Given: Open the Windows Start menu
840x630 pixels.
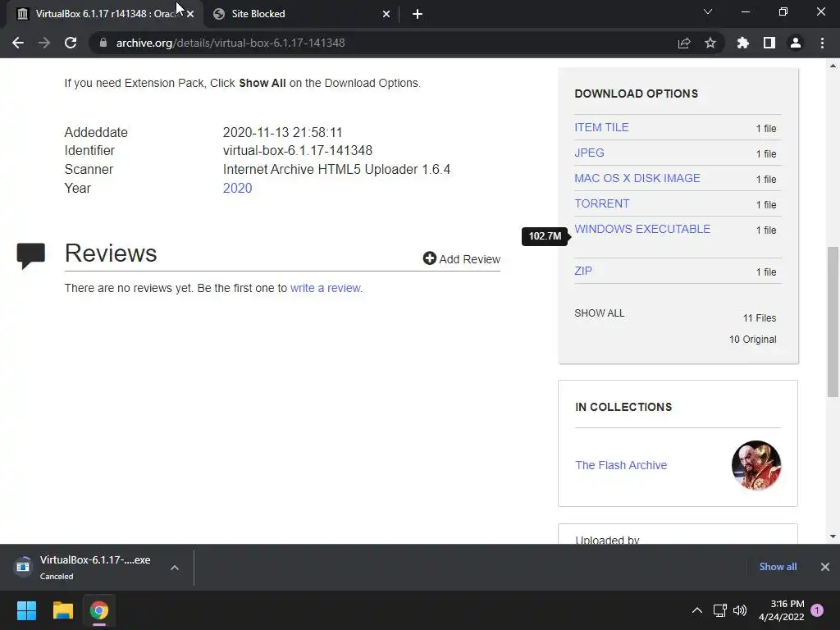Looking at the screenshot, I should click(x=26, y=610).
